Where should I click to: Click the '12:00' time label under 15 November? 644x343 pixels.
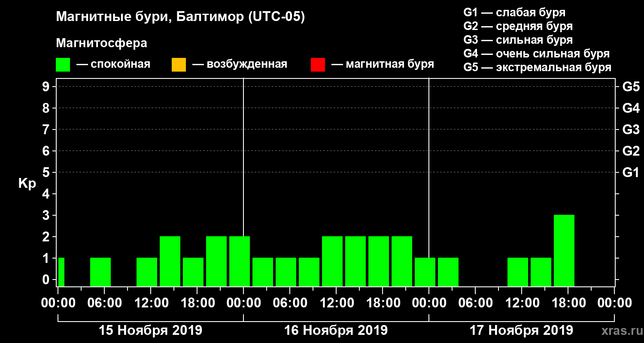[x=151, y=303]
